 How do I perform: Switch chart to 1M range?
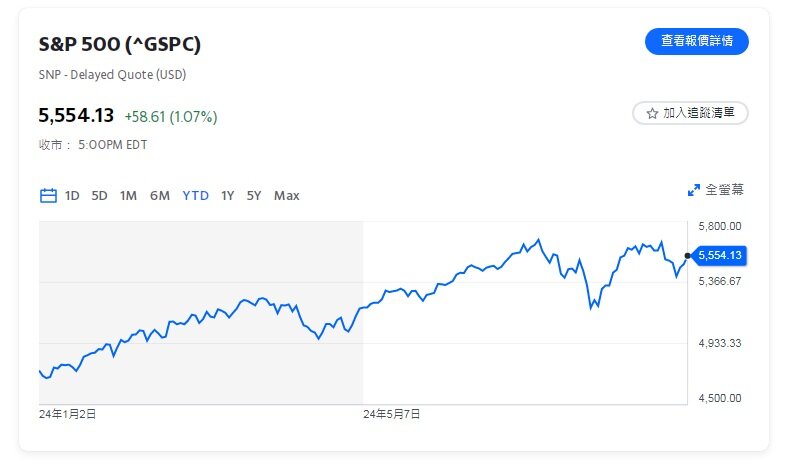click(x=128, y=196)
